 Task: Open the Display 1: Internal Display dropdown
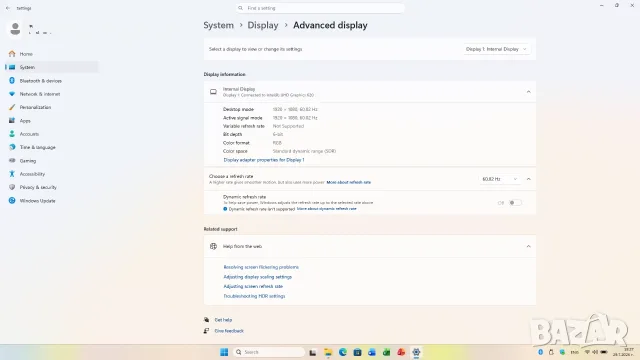coord(496,49)
